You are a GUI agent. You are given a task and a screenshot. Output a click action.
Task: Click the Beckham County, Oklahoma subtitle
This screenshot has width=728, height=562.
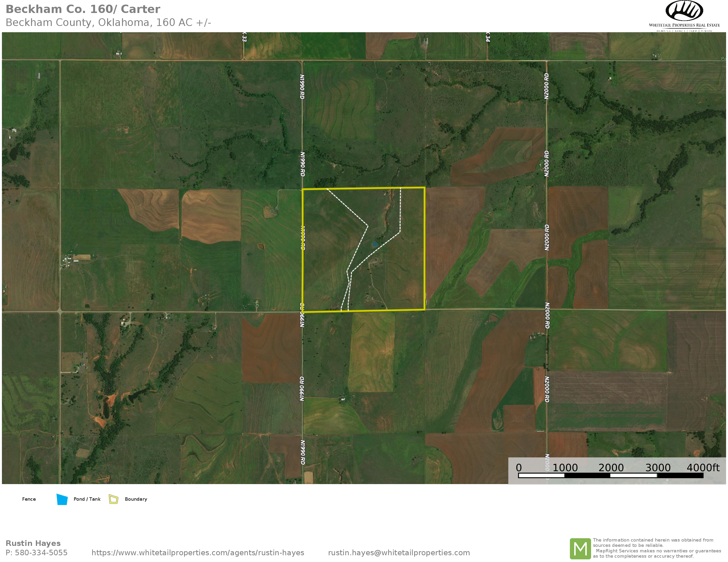click(x=108, y=22)
